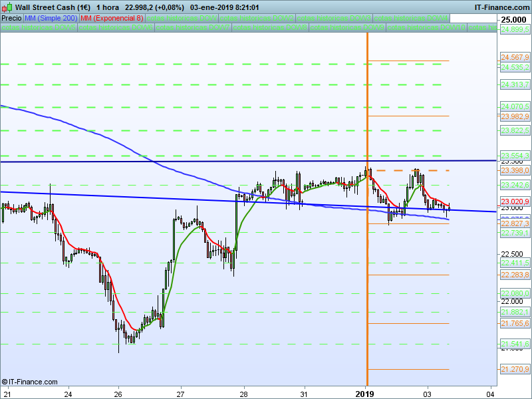Click the 2019 date axis label
The height and width of the screenshot is (399, 532).
(364, 394)
